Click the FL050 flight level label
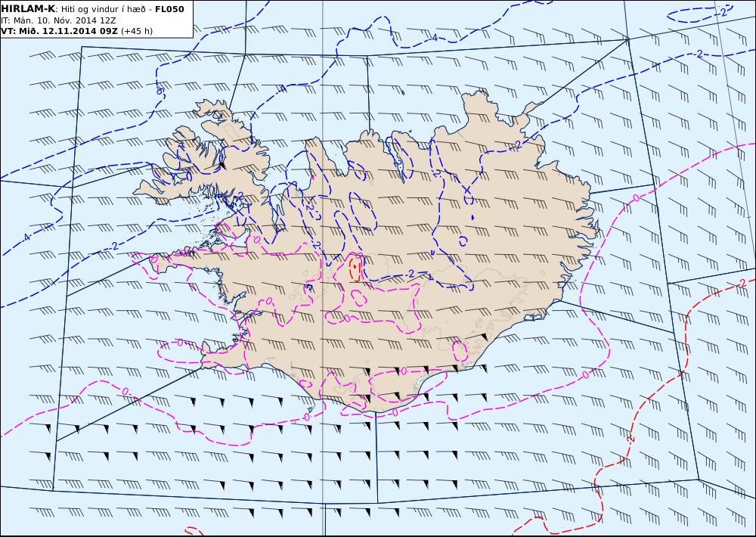The image size is (756, 537). tap(169, 9)
